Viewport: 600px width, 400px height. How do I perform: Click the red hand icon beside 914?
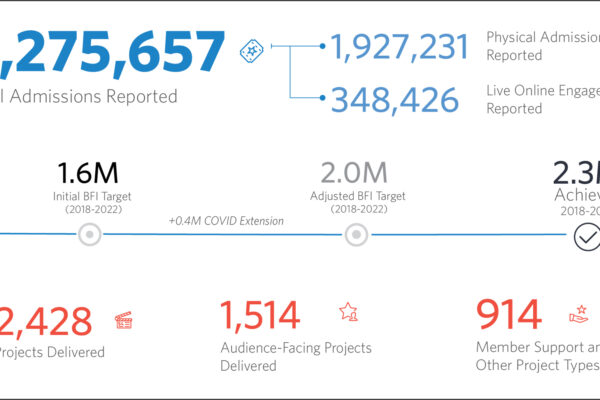(580, 313)
